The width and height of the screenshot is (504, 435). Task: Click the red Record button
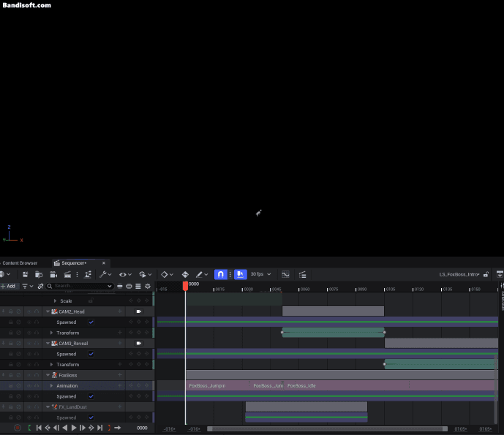(x=18, y=428)
